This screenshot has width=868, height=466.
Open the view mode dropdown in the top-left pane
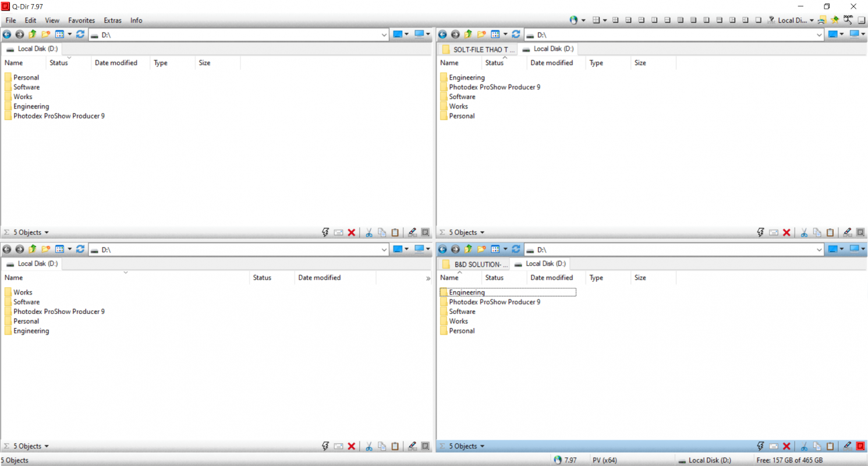[69, 34]
